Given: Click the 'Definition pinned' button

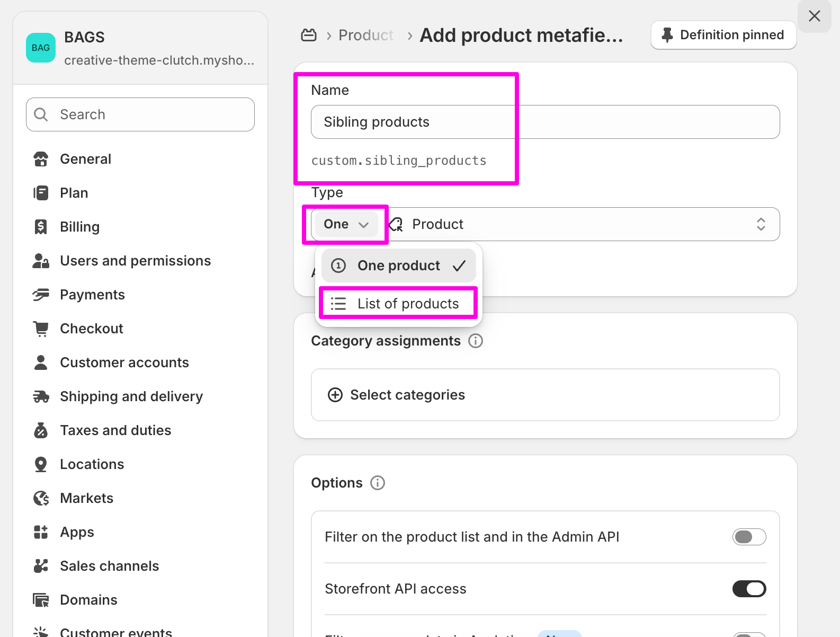Looking at the screenshot, I should [x=723, y=35].
